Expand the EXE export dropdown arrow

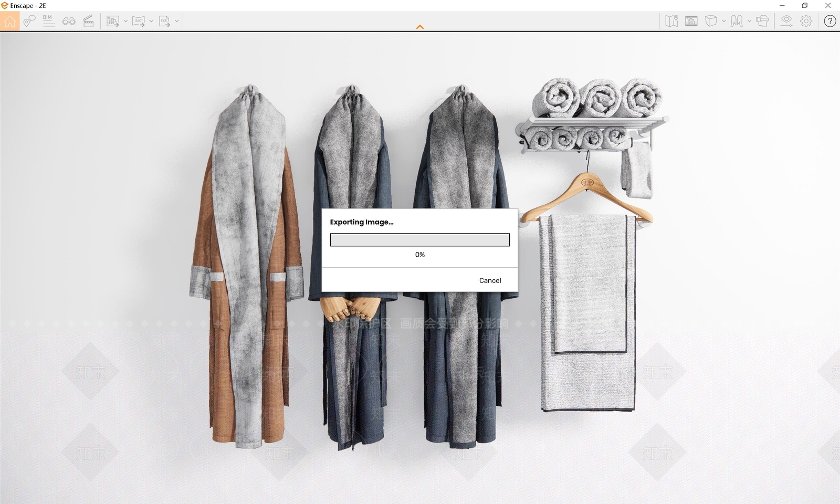pos(177,22)
